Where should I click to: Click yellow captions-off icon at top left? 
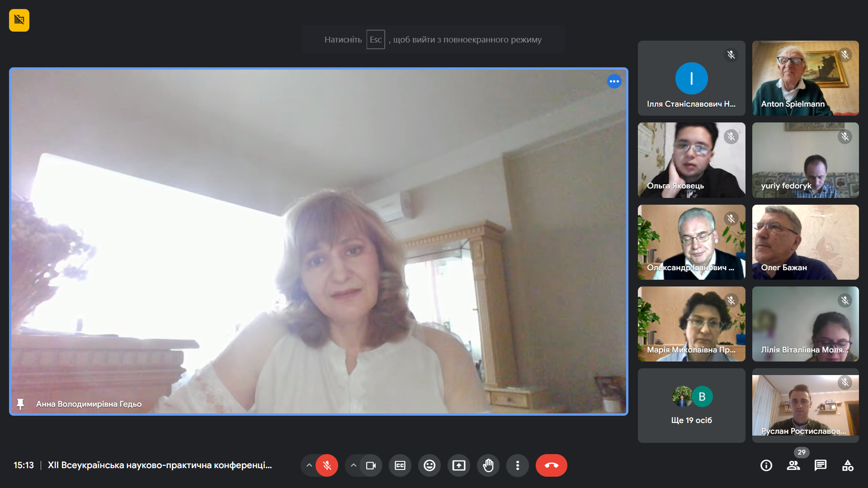coord(19,20)
